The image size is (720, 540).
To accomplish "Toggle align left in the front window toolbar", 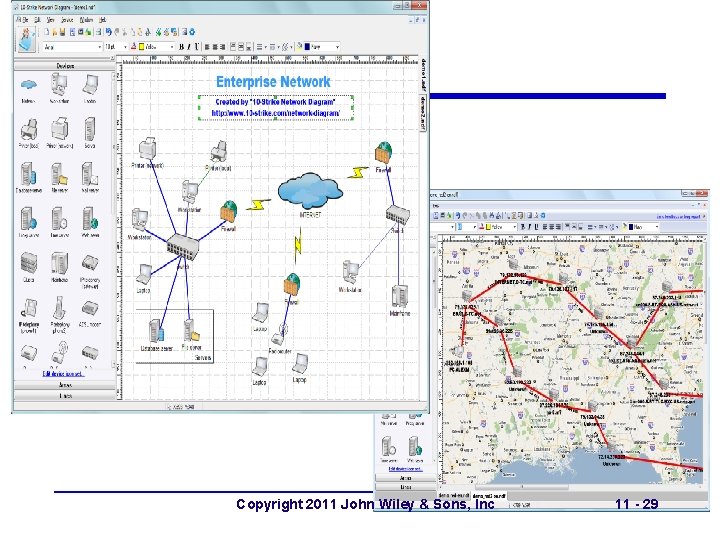I will point(207,47).
